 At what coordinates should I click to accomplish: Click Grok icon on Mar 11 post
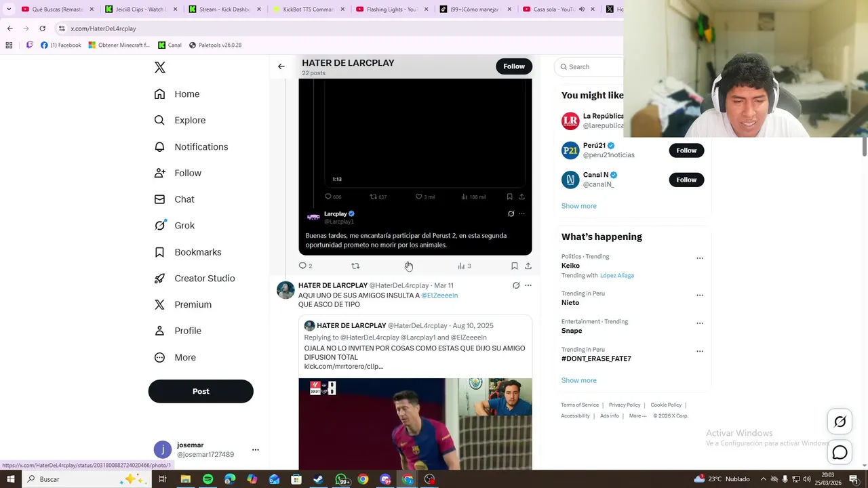(x=516, y=285)
